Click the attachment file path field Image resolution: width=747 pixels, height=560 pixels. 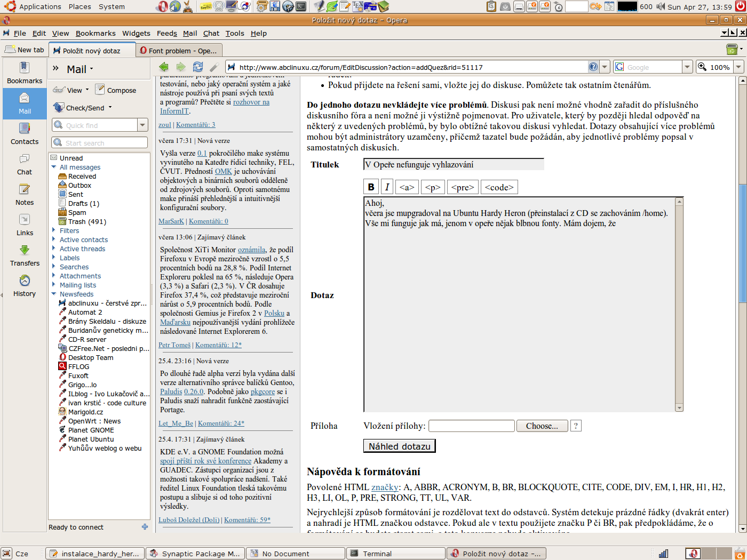472,426
